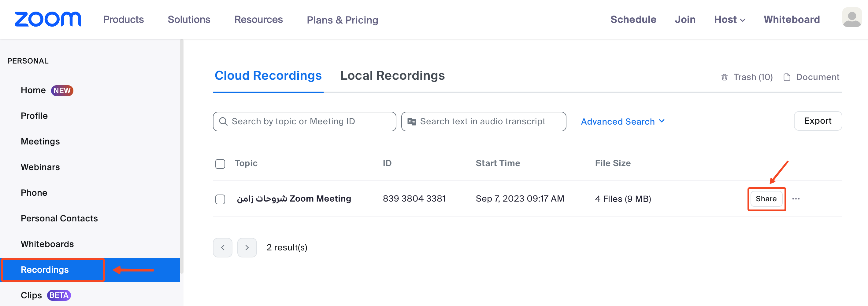Click the magnifier icon in topic search
The height and width of the screenshot is (306, 868).
(x=223, y=121)
